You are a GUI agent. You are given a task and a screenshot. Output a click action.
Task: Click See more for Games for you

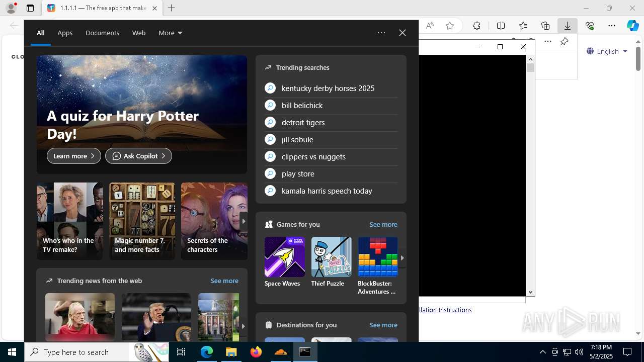383,224
